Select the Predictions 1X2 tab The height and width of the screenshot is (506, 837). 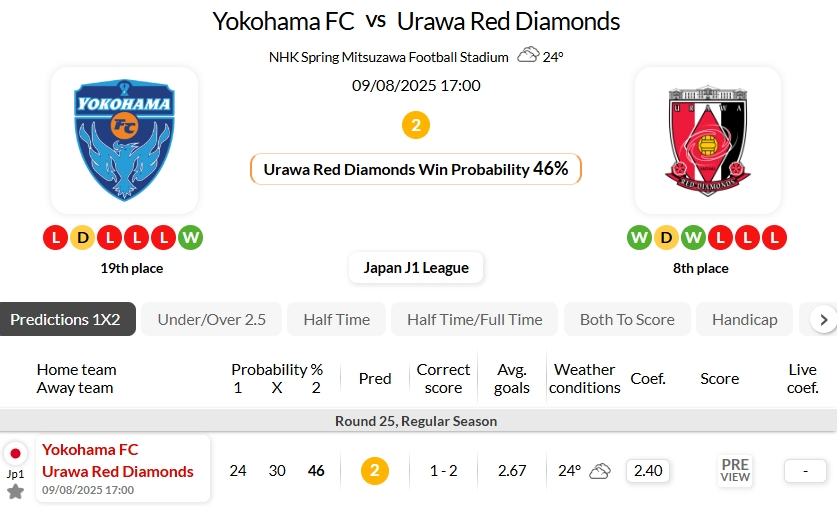65,320
